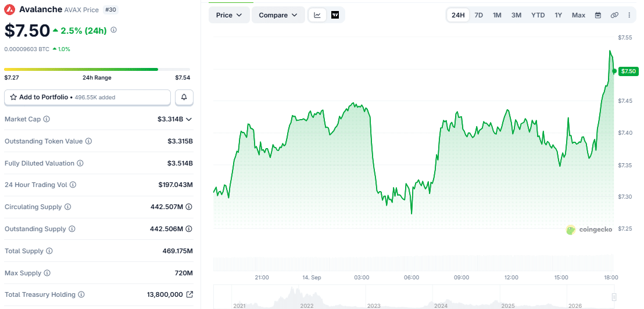The image size is (644, 309).
Task: Click the $3.514B fully diluted value
Action: pos(180,163)
